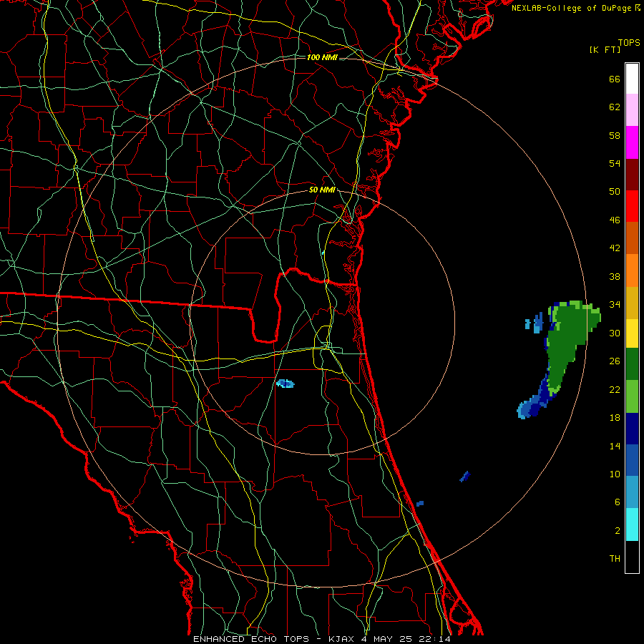Click the ENHANCED ECHO TOPS KJAX caption
This screenshot has height=644, width=644.
[x=321, y=639]
